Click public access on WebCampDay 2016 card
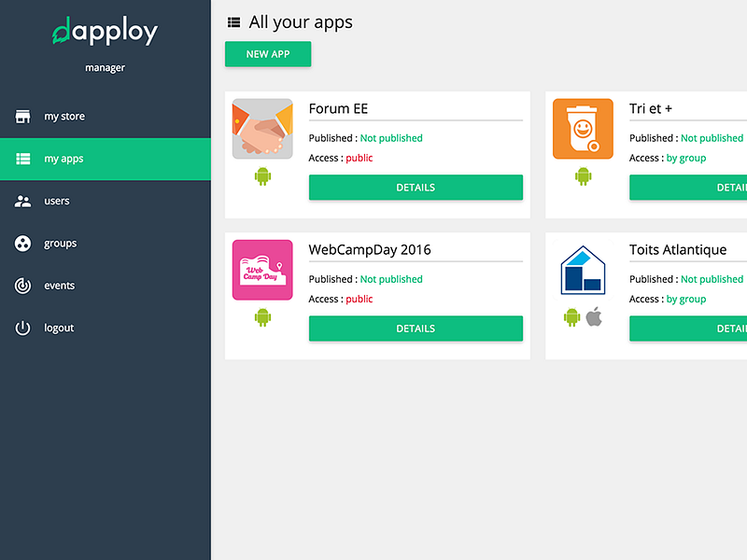The height and width of the screenshot is (560, 747). pyautogui.click(x=359, y=299)
